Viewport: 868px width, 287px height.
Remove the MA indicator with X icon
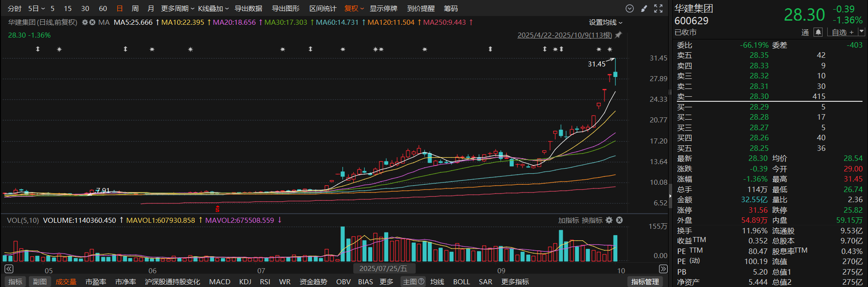click(x=92, y=22)
